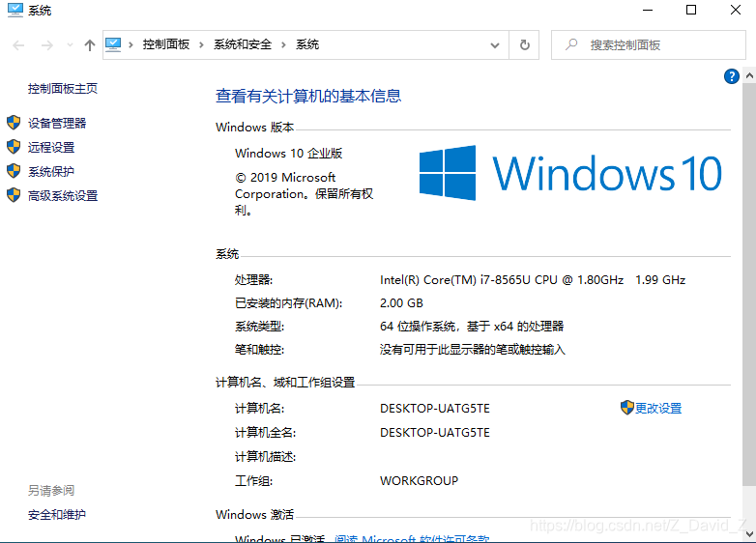The width and height of the screenshot is (756, 543).
Task: Open the 控制面板 breadcrumb item
Action: point(166,44)
